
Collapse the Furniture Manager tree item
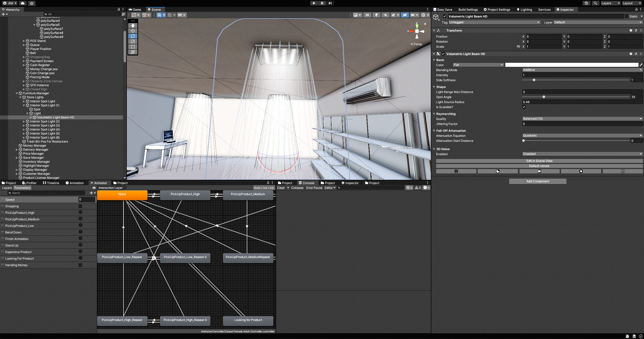tap(17, 93)
